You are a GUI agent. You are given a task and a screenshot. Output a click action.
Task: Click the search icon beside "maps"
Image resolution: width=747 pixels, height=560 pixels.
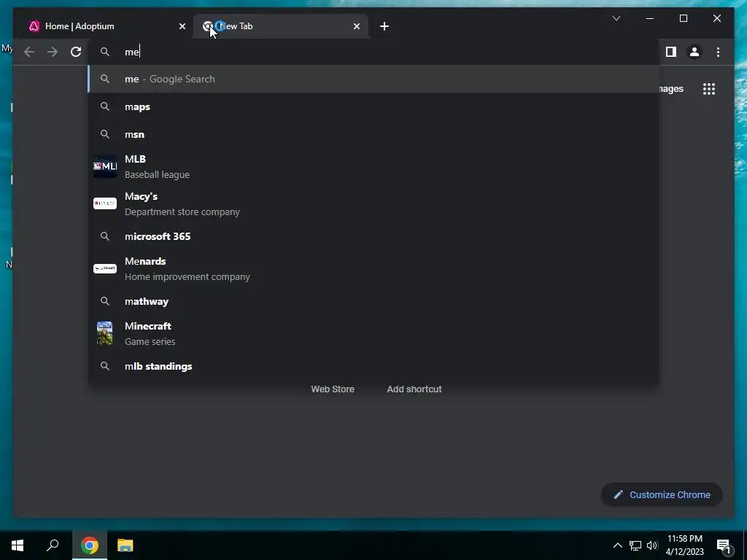pyautogui.click(x=105, y=106)
